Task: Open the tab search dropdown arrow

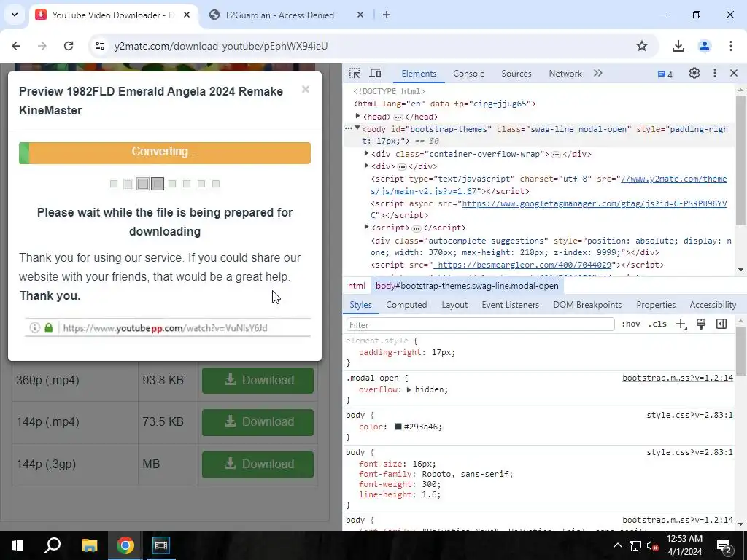Action: tap(15, 15)
